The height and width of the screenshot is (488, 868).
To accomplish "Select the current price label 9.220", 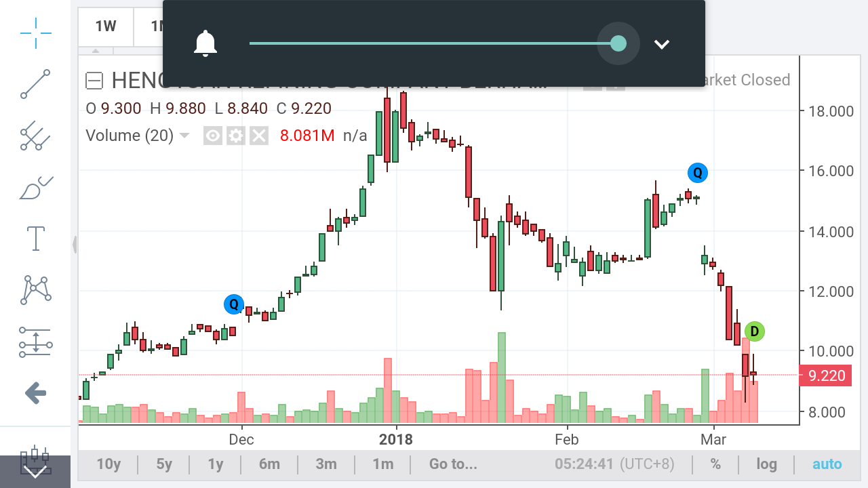I will (x=827, y=375).
